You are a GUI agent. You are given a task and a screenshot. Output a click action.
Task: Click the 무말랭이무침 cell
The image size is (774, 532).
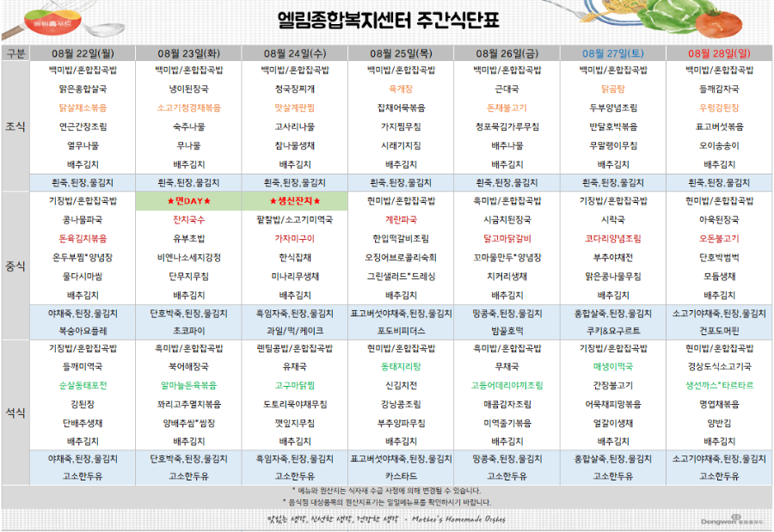coord(613,145)
